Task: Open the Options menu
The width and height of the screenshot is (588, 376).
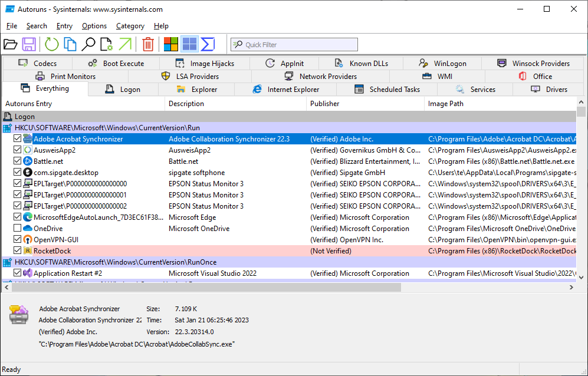Action: point(94,26)
